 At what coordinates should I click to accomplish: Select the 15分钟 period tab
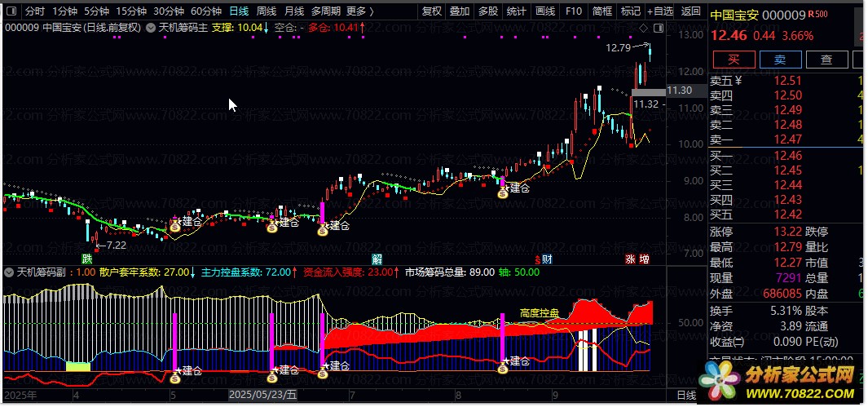pyautogui.click(x=131, y=11)
